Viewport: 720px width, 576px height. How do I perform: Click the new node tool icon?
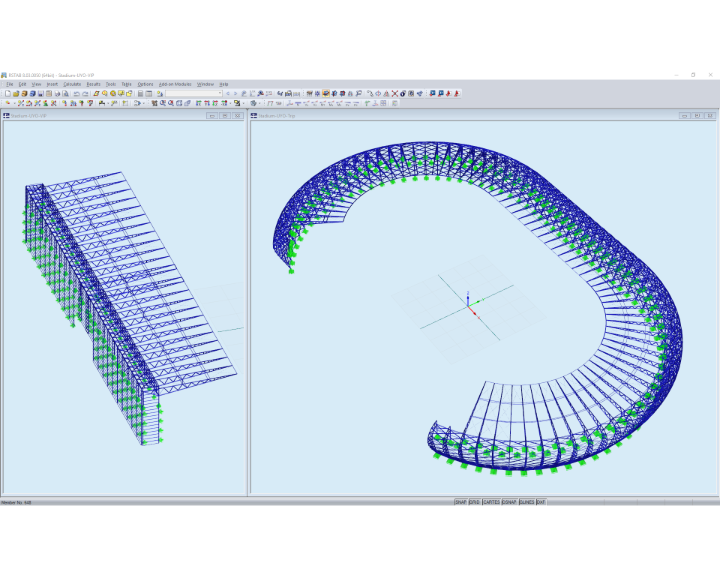pos(8,103)
